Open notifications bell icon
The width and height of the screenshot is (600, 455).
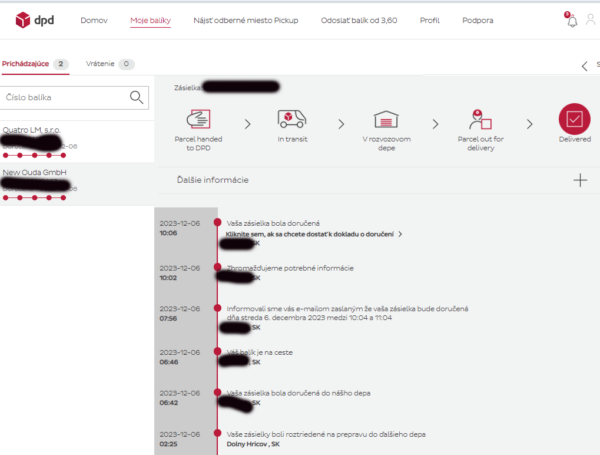click(572, 21)
